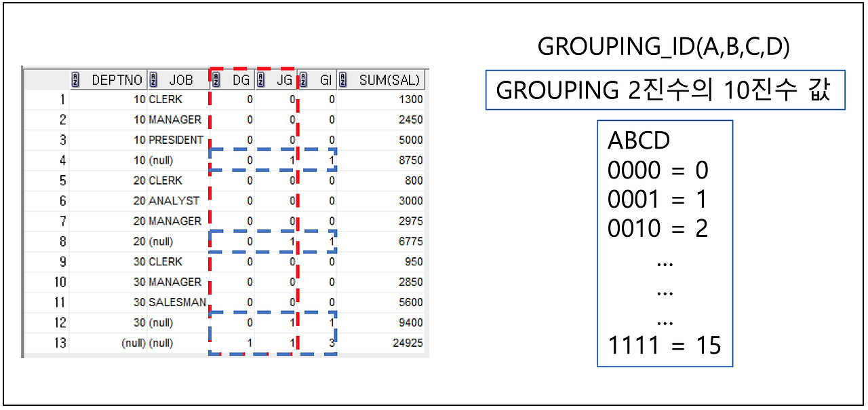Click the 950 salary sum cell
Image resolution: width=868 pixels, height=410 pixels.
(414, 262)
